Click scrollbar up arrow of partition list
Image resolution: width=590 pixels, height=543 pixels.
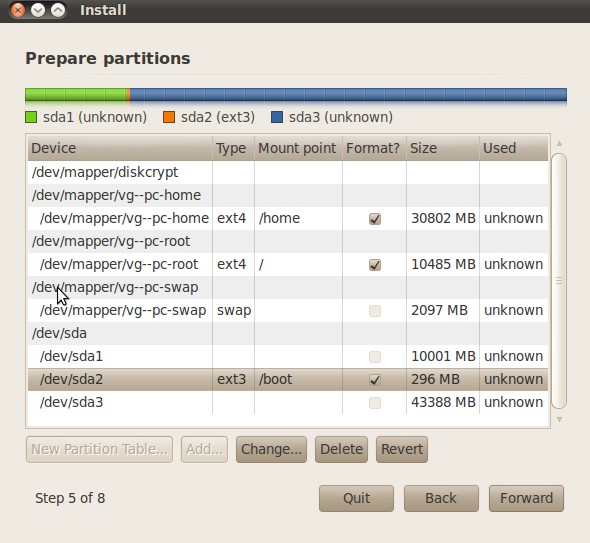pos(560,143)
